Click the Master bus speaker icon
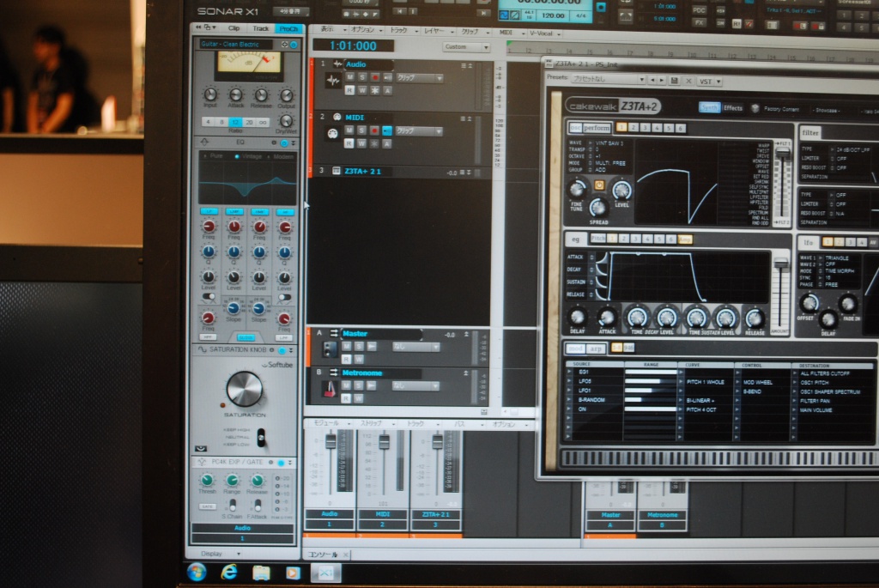 click(x=330, y=349)
